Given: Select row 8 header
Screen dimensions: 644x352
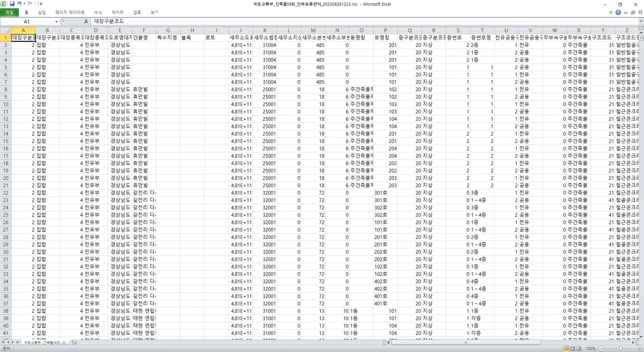Looking at the screenshot, I should coord(5,89).
